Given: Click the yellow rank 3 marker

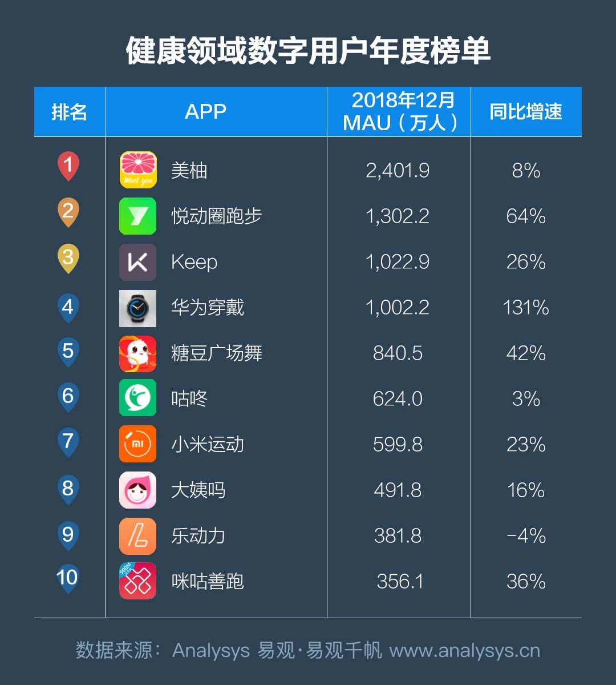Looking at the screenshot, I should tap(68, 258).
